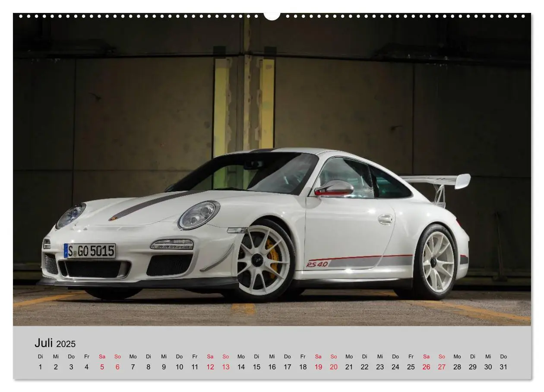Click red Sunday date 27
The height and width of the screenshot is (392, 544).
[442, 367]
